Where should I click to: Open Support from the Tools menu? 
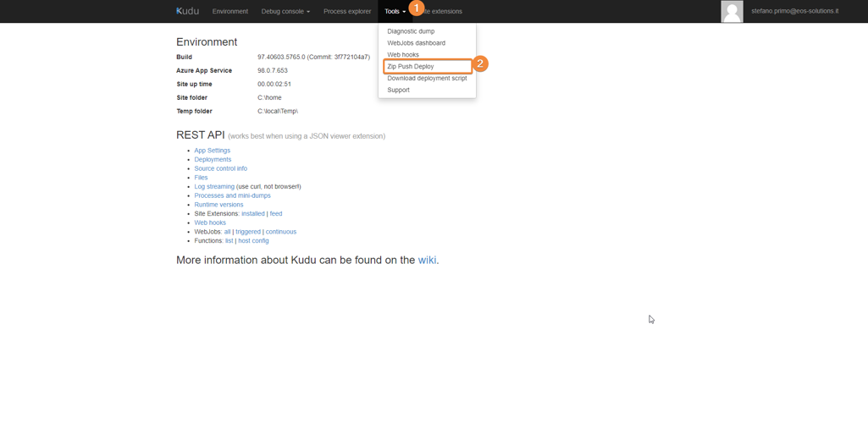point(398,91)
